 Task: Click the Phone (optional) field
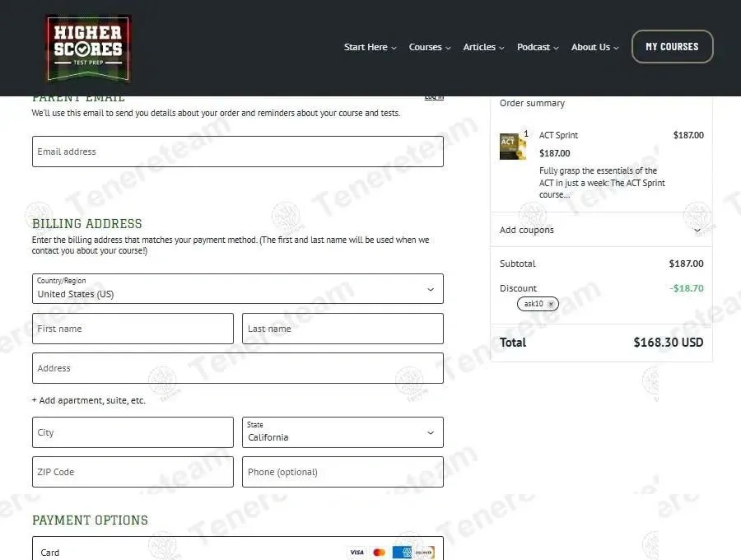click(x=343, y=472)
